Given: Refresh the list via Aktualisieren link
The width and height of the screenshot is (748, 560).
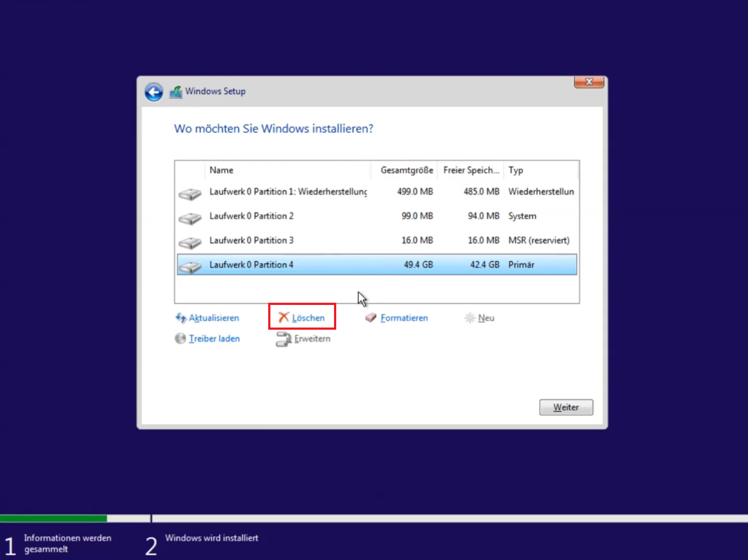Looking at the screenshot, I should (214, 318).
